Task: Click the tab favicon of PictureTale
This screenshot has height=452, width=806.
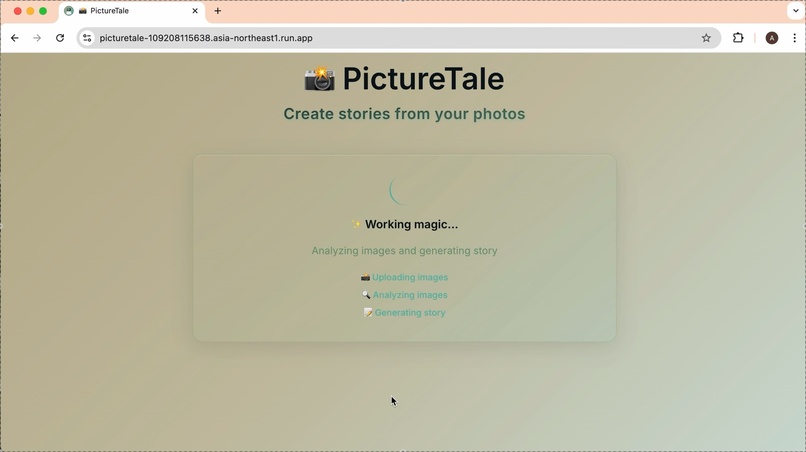Action: click(69, 11)
